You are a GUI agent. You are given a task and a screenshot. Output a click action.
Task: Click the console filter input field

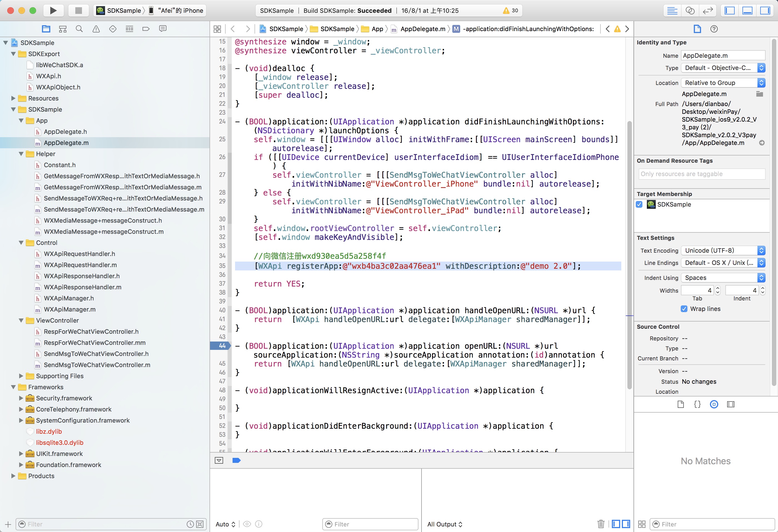tap(370, 524)
